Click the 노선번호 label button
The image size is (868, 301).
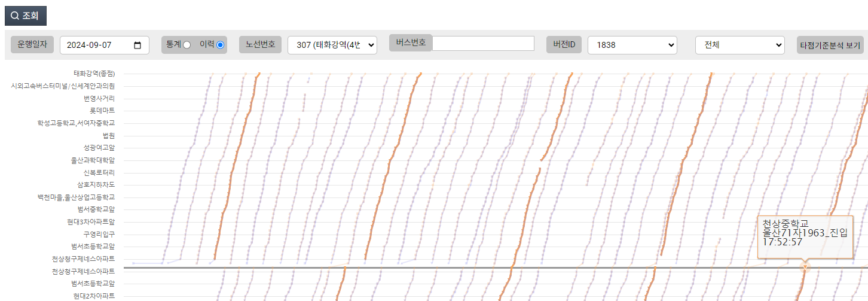click(260, 45)
